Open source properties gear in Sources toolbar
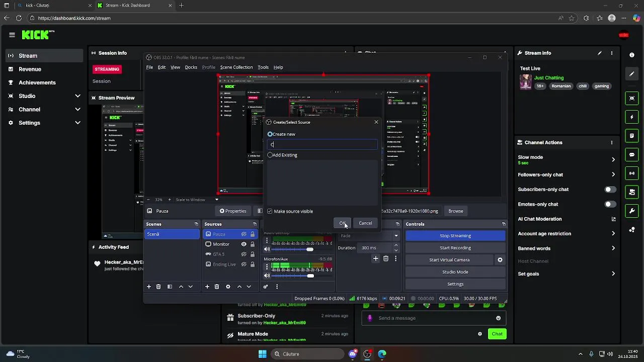This screenshot has height=362, width=644. [228, 287]
